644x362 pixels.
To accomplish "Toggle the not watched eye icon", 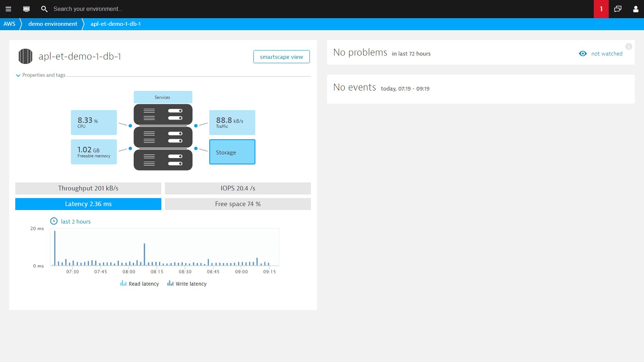I will [583, 53].
